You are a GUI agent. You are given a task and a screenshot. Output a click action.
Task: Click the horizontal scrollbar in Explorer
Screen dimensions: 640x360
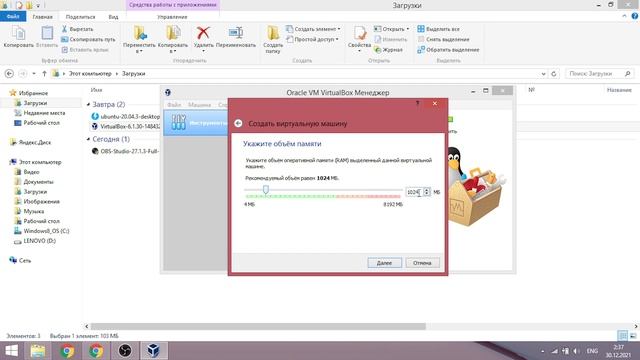click(258, 326)
